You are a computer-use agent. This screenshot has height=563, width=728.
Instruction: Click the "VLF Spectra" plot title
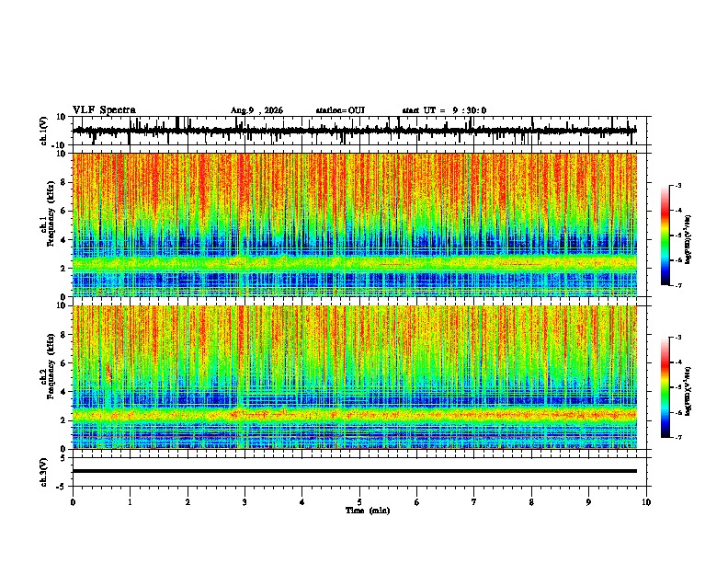click(x=104, y=110)
